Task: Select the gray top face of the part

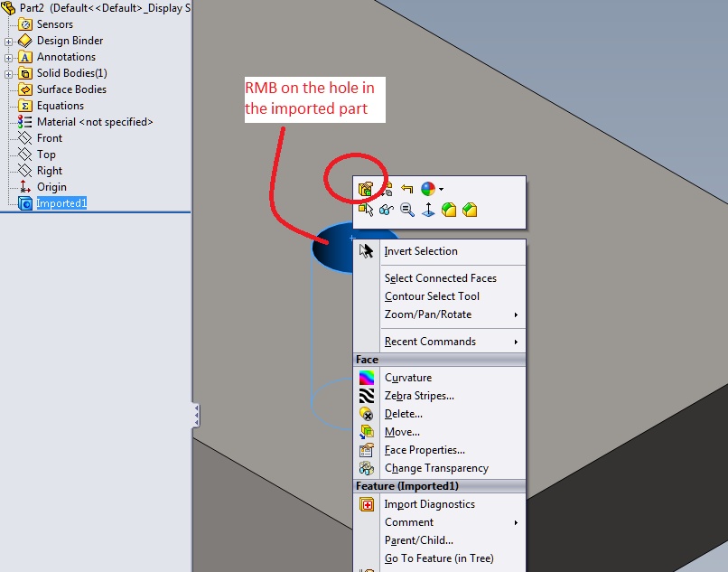Action: tap(581, 279)
